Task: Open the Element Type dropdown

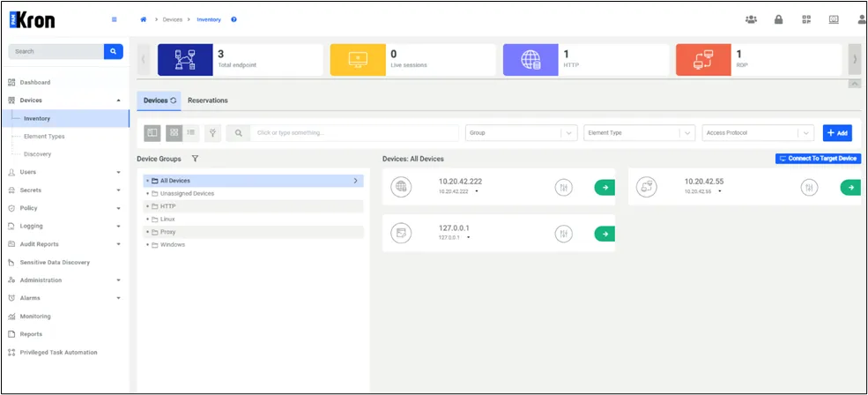Action: point(640,133)
